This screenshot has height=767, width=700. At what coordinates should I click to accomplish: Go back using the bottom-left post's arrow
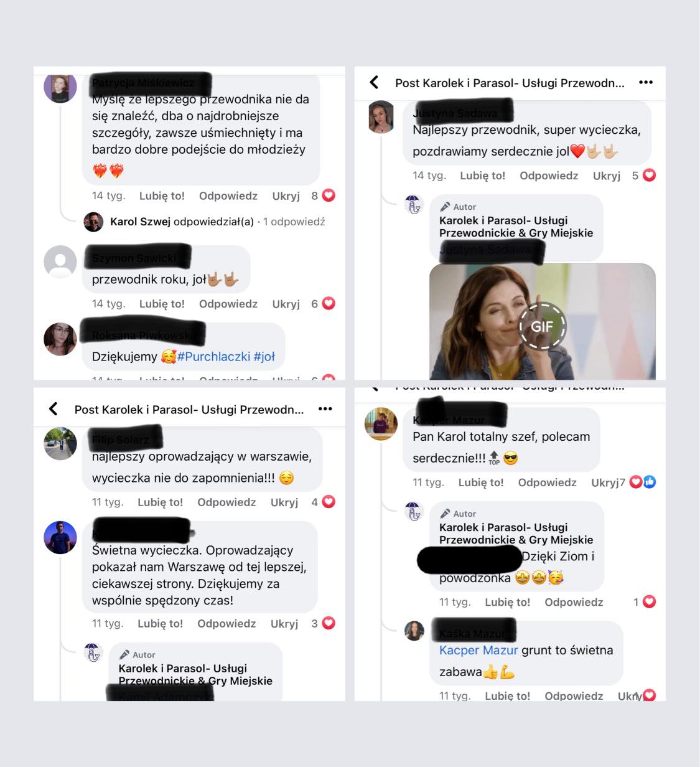54,409
